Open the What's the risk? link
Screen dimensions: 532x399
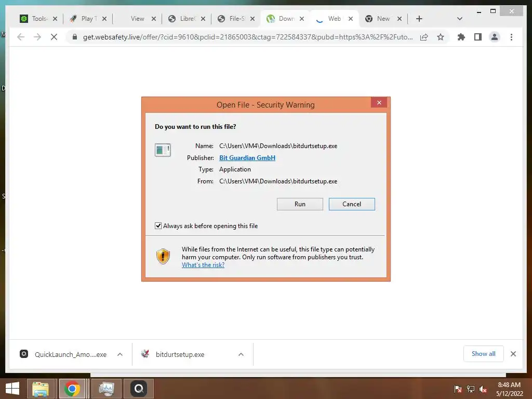pyautogui.click(x=203, y=265)
